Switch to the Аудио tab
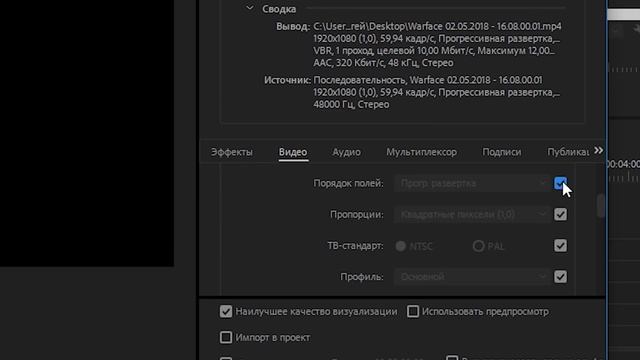 [346, 152]
